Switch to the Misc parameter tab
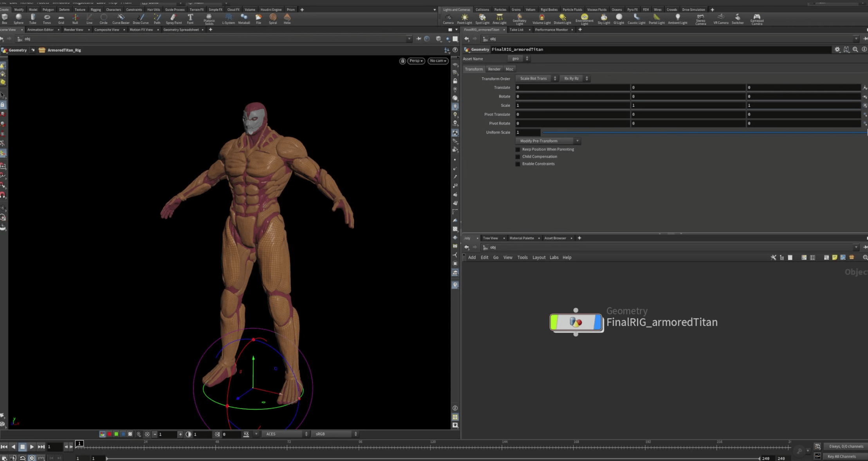Screen dimensions: 868x461 (x=509, y=69)
